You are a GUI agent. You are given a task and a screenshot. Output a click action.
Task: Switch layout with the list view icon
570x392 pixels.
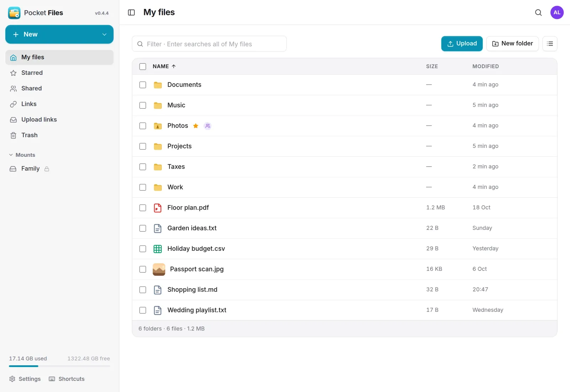point(550,43)
